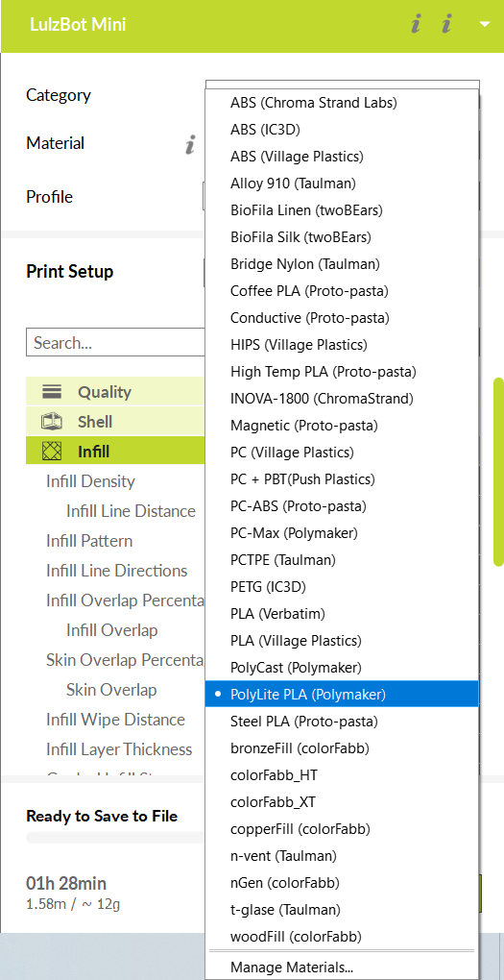The height and width of the screenshot is (980, 504).
Task: Click the Infill Overlap sub-setting
Action: tap(111, 630)
